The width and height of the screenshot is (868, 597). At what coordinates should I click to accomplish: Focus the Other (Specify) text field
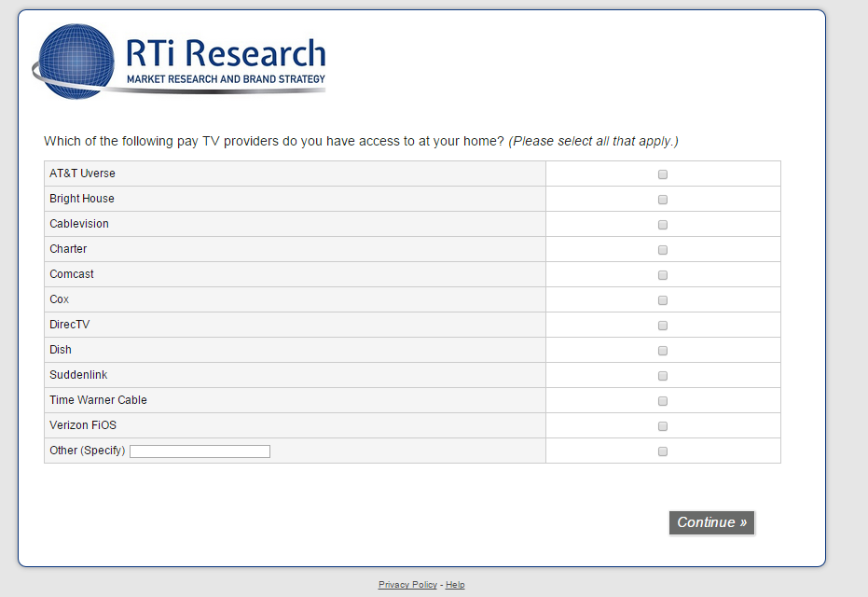tap(200, 451)
